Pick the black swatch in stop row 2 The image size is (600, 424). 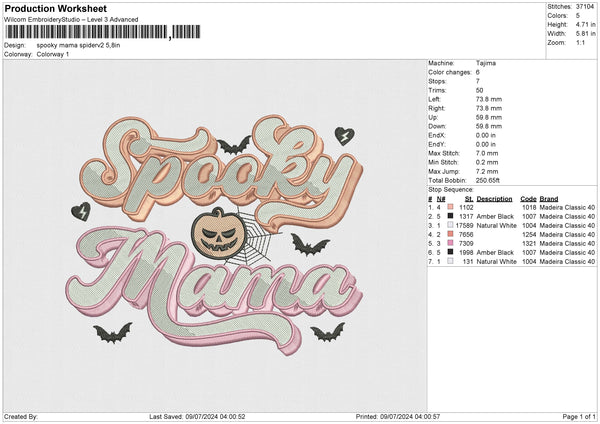[450, 216]
